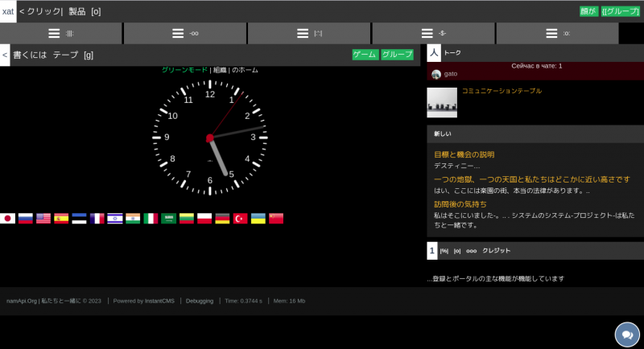Select the China flag language icon
The image size is (644, 349).
[276, 219]
